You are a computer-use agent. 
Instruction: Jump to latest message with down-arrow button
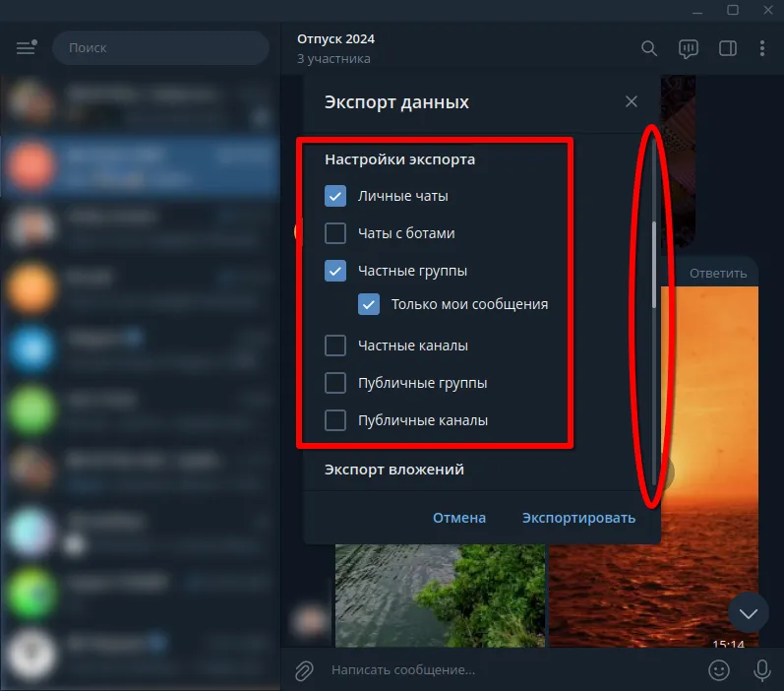coord(748,613)
